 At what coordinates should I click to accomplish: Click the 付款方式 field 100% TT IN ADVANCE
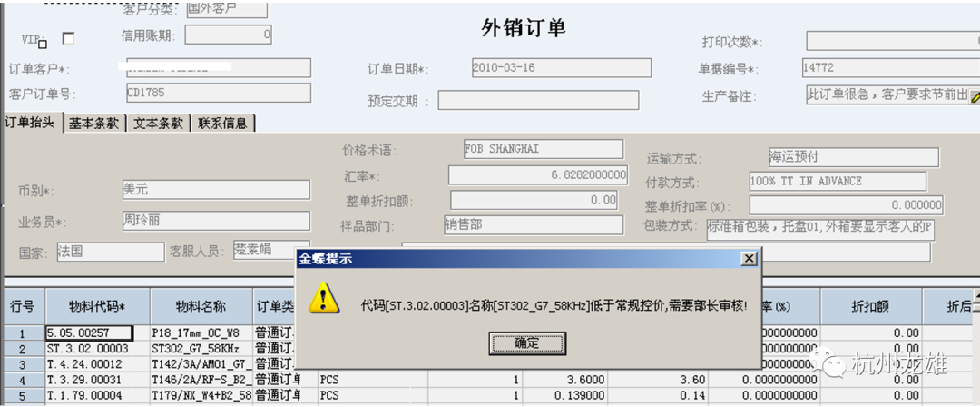[x=838, y=181]
